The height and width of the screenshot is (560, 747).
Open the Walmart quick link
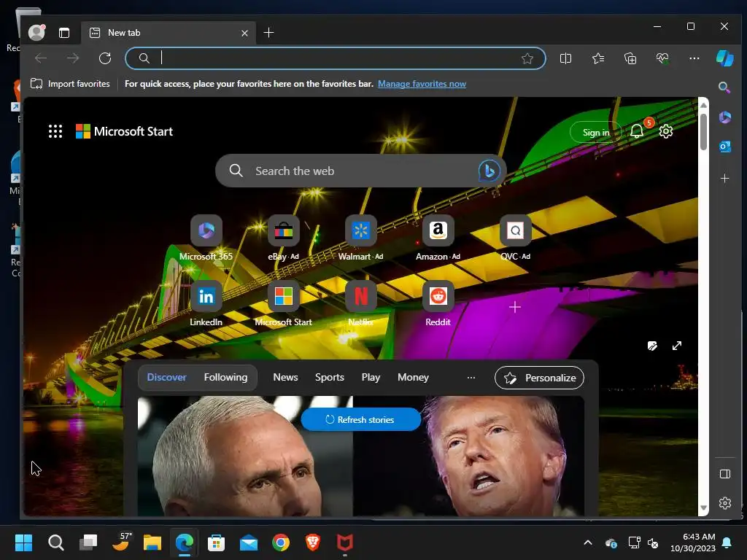(360, 238)
